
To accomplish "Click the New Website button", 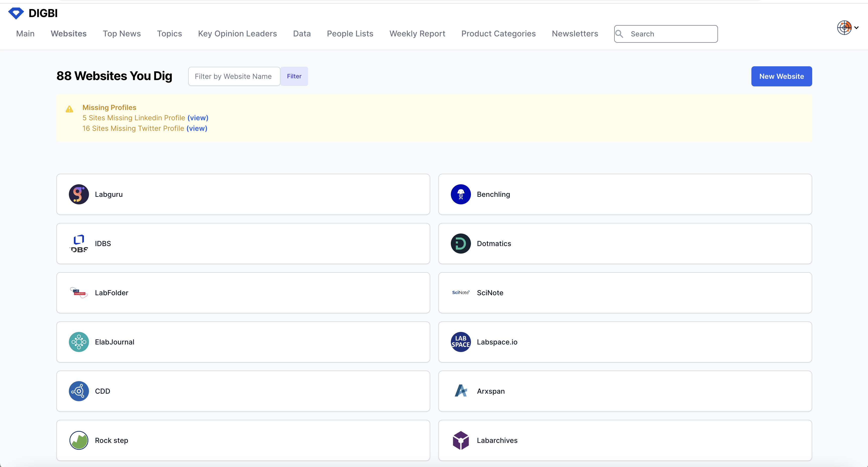I will (x=781, y=76).
